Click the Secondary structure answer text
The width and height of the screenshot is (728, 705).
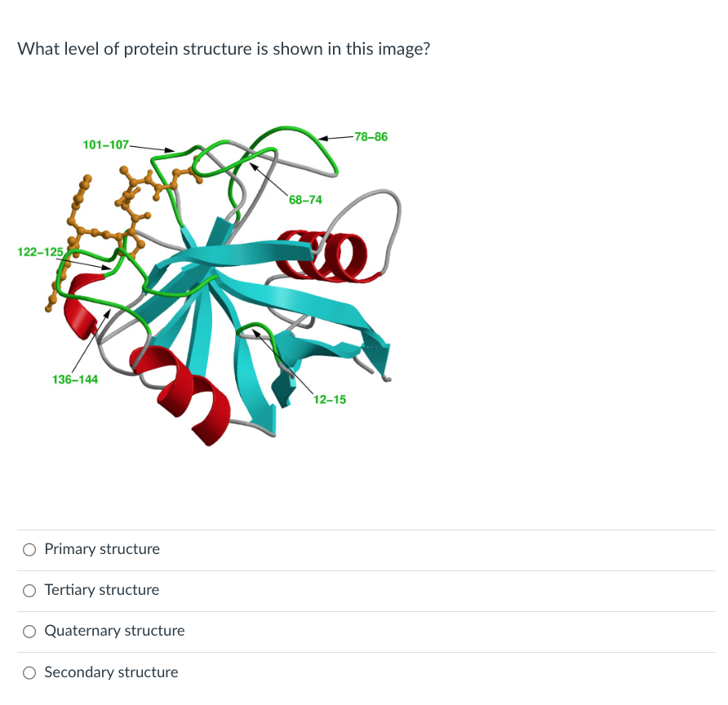[111, 672]
